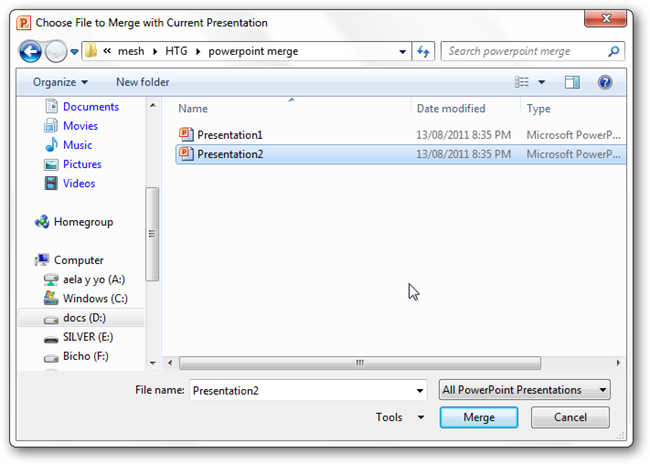Open the Tools dropdown menu
The image size is (650, 464).
point(400,417)
